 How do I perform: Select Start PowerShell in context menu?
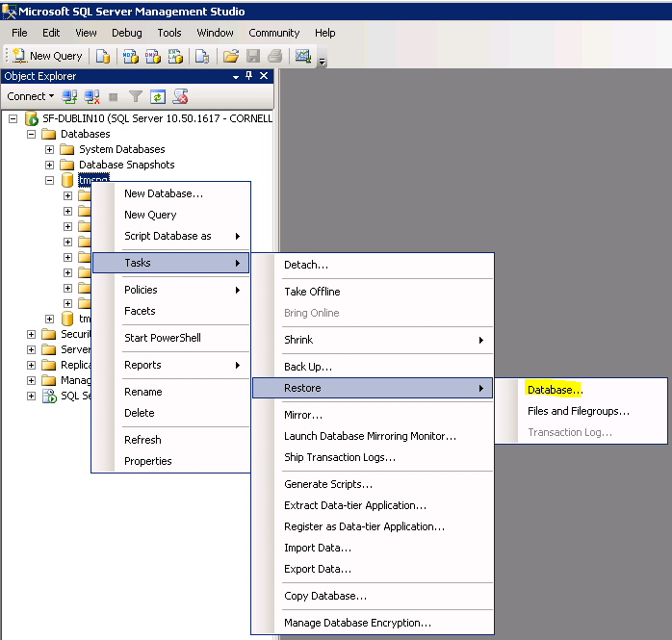tap(171, 338)
